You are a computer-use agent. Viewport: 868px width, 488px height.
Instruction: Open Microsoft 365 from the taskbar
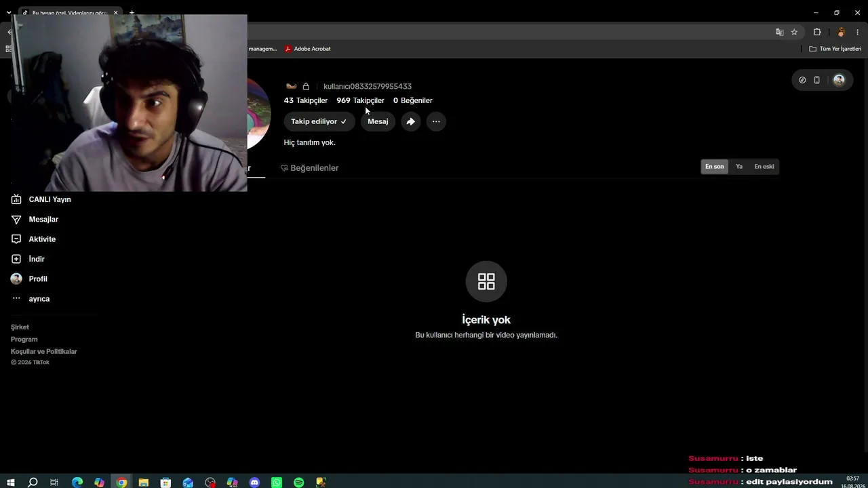point(232,483)
